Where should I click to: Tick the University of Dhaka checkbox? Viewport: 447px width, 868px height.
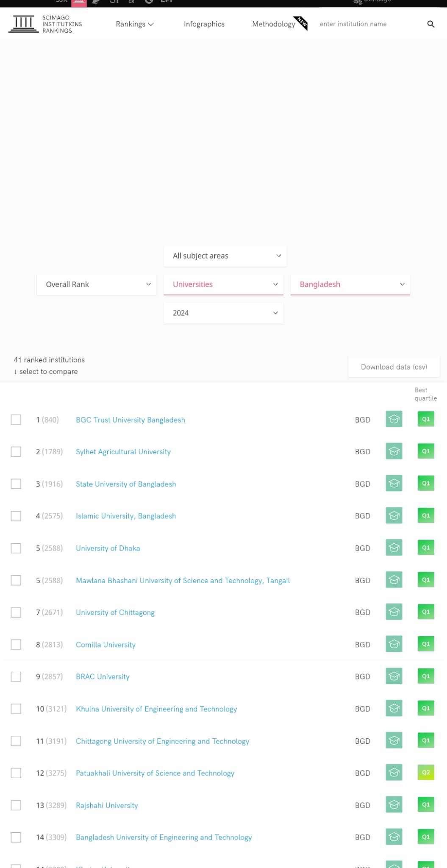tap(16, 548)
